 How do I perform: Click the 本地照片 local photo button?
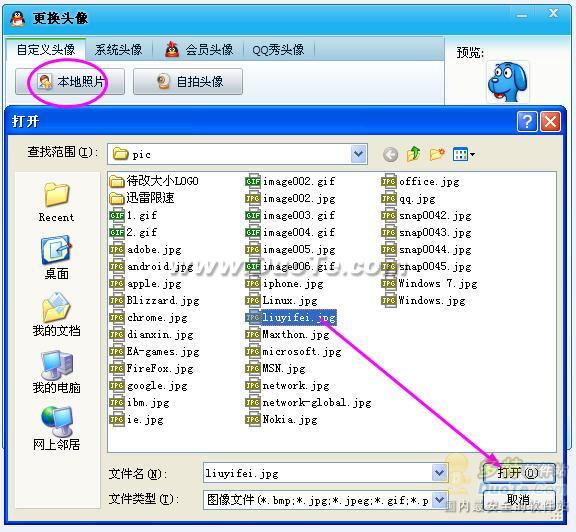tap(70, 82)
